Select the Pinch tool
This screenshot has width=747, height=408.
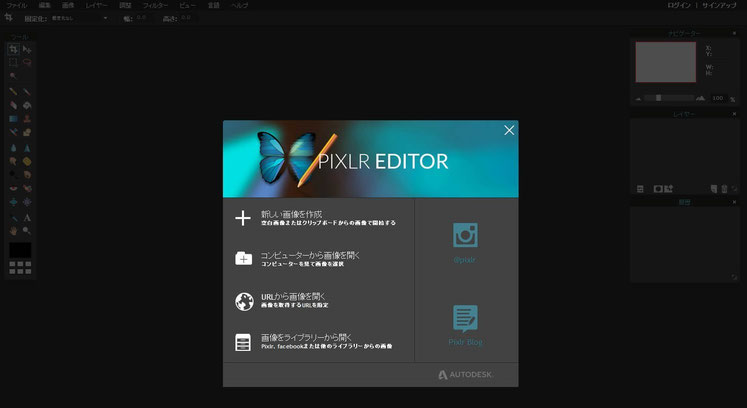pyautogui.click(x=27, y=202)
